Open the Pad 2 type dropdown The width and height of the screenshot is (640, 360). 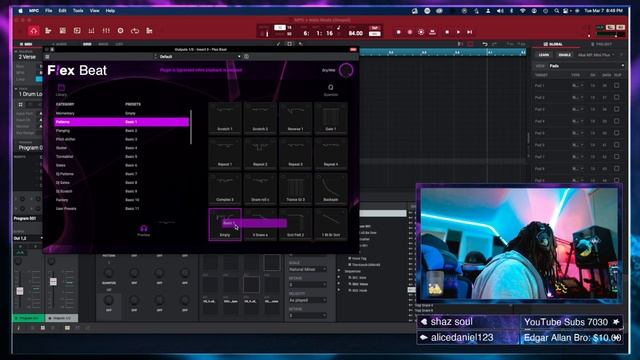(577, 98)
